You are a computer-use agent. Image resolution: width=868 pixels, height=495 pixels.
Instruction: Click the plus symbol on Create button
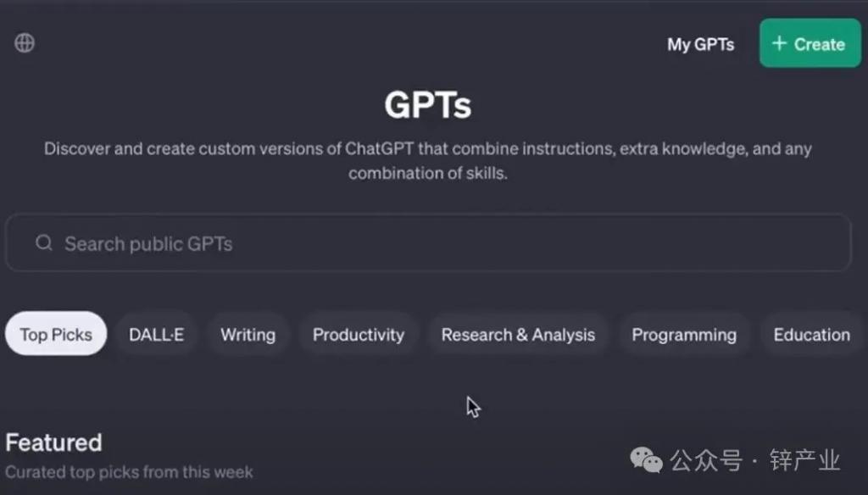click(x=779, y=43)
